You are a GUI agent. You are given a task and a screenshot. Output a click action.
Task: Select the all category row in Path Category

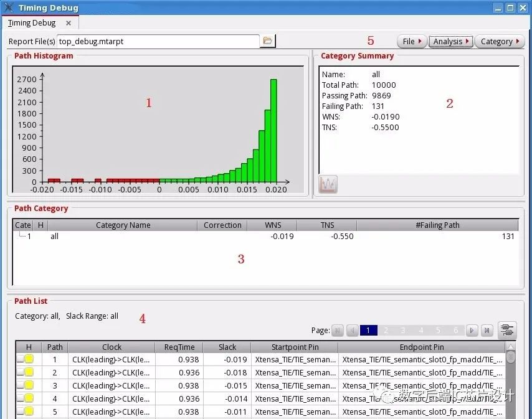(x=54, y=237)
